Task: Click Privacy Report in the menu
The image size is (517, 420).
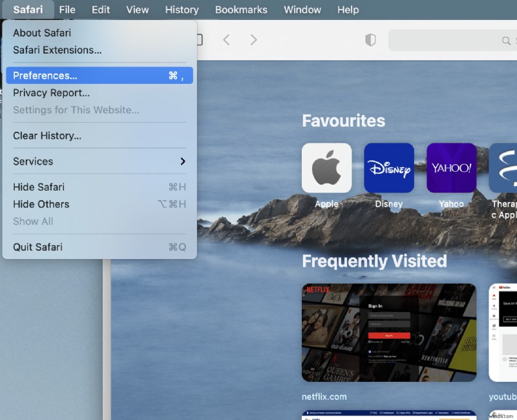Action: pyautogui.click(x=51, y=92)
